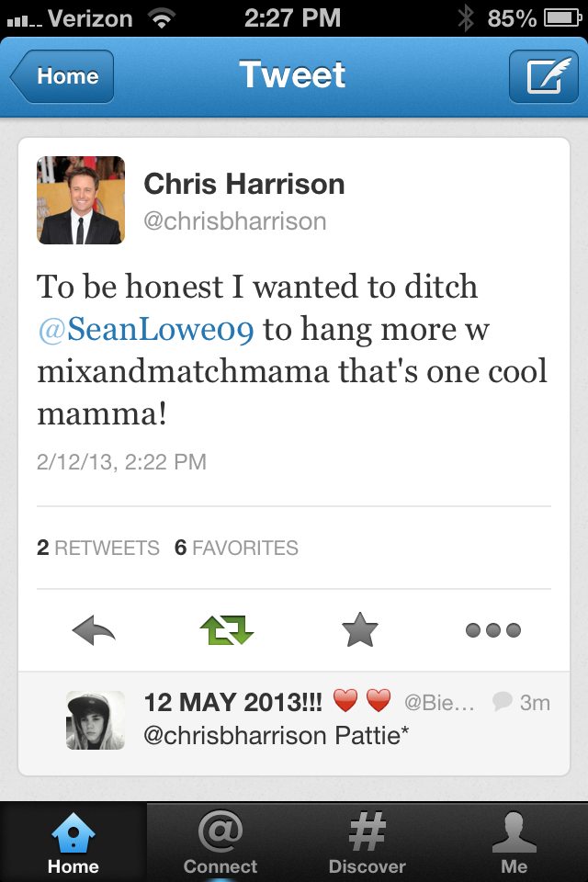
Task: Open the Home tab in bottom bar
Action: [x=73, y=842]
